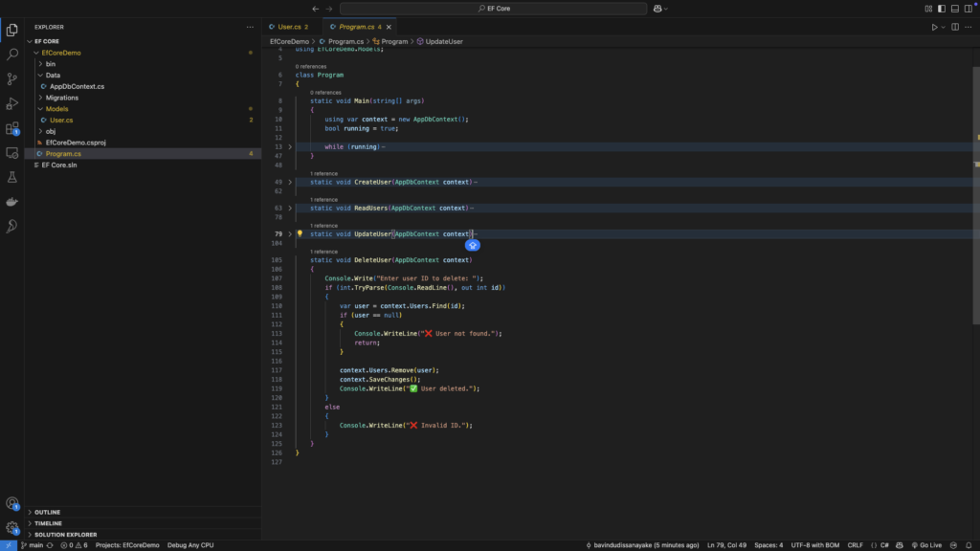Customize layout icon in title bar
Image resolution: width=980 pixels, height=551 pixels.
(x=928, y=9)
